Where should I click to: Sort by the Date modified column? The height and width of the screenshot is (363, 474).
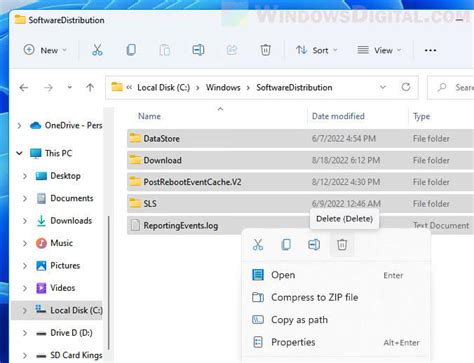click(338, 116)
